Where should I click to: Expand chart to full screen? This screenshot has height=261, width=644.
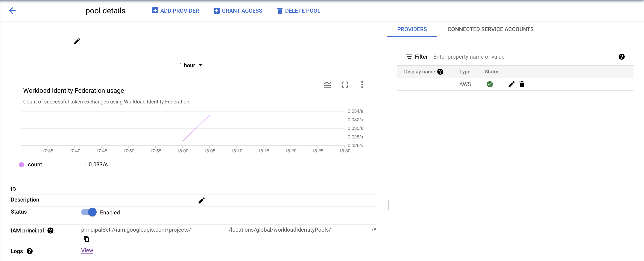(x=345, y=85)
